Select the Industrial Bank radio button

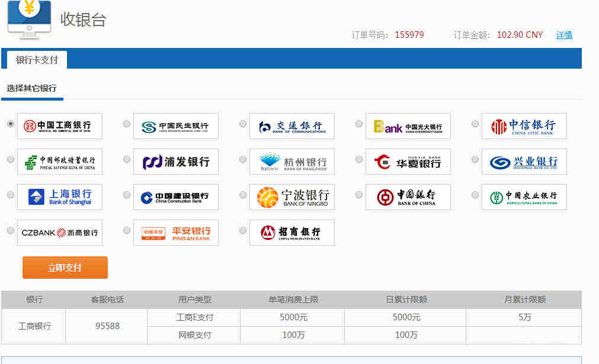[475, 159]
